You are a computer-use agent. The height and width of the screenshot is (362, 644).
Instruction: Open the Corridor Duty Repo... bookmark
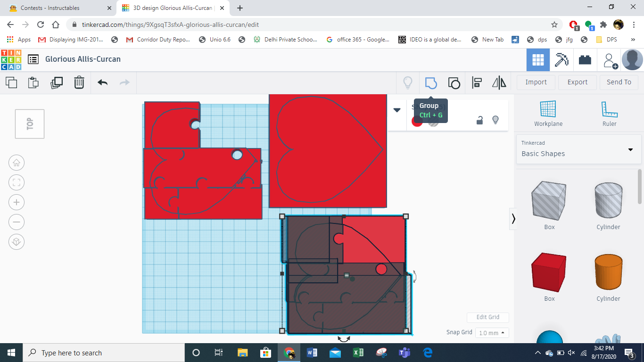(x=158, y=40)
